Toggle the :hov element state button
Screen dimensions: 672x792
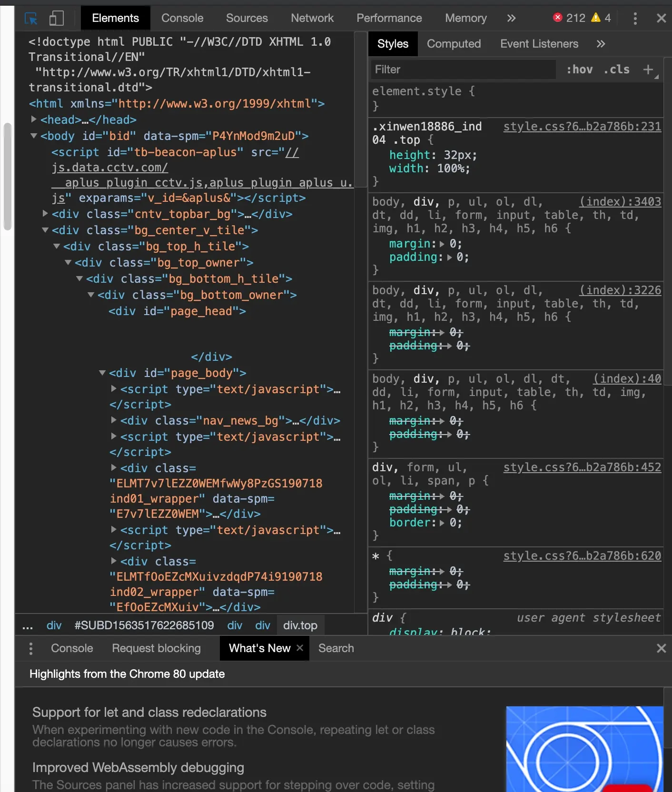tap(579, 69)
